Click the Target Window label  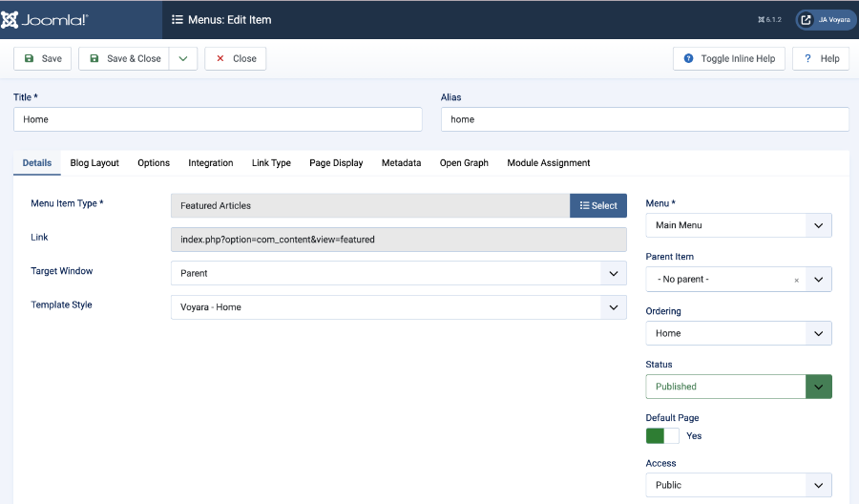[x=62, y=271]
